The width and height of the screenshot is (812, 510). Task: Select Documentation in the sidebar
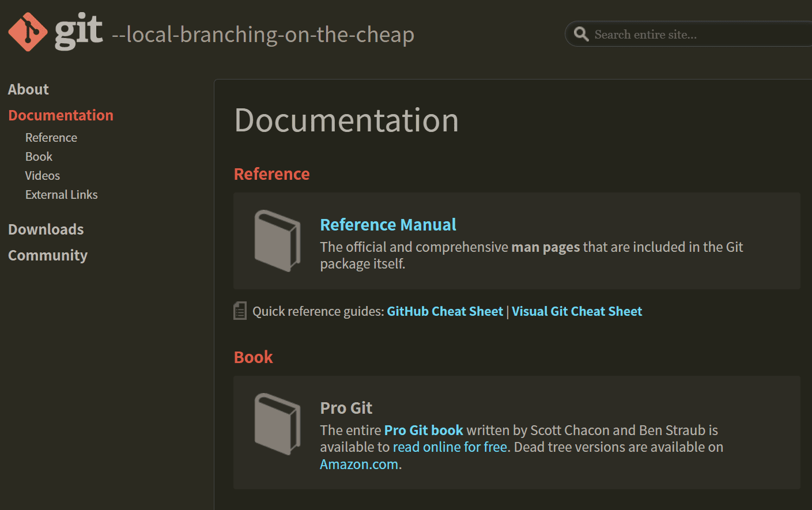point(61,115)
